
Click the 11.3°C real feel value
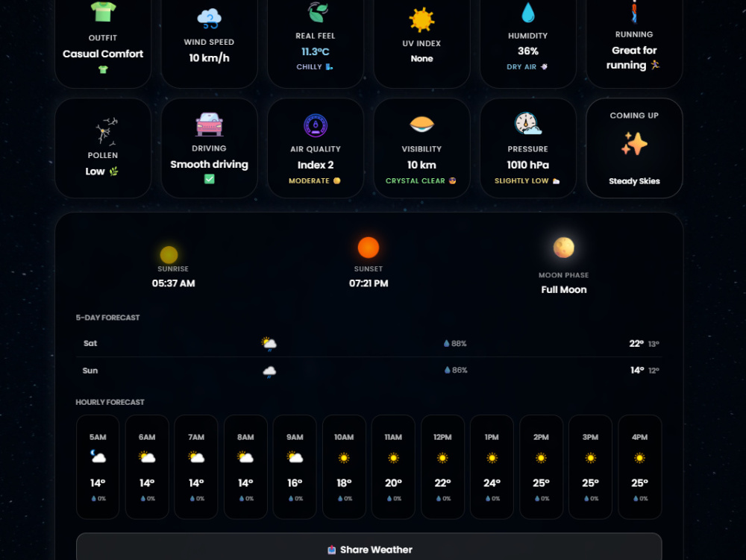pyautogui.click(x=316, y=51)
